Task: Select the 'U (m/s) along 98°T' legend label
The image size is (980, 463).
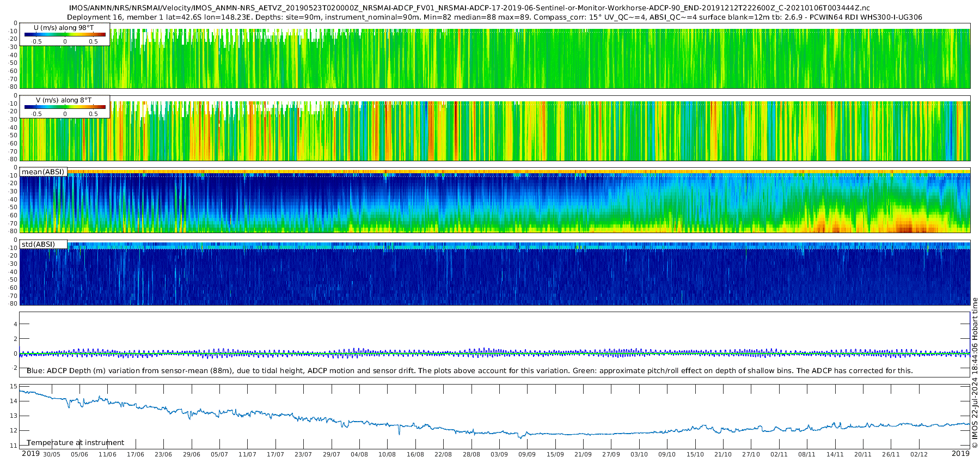Action: (x=64, y=27)
